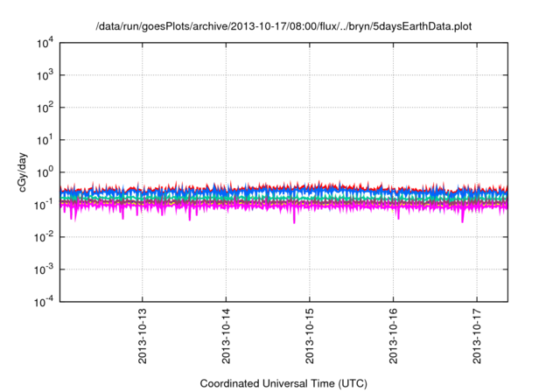The width and height of the screenshot is (560, 392).
Task: Click the cGy/day axis title
Action: point(23,172)
